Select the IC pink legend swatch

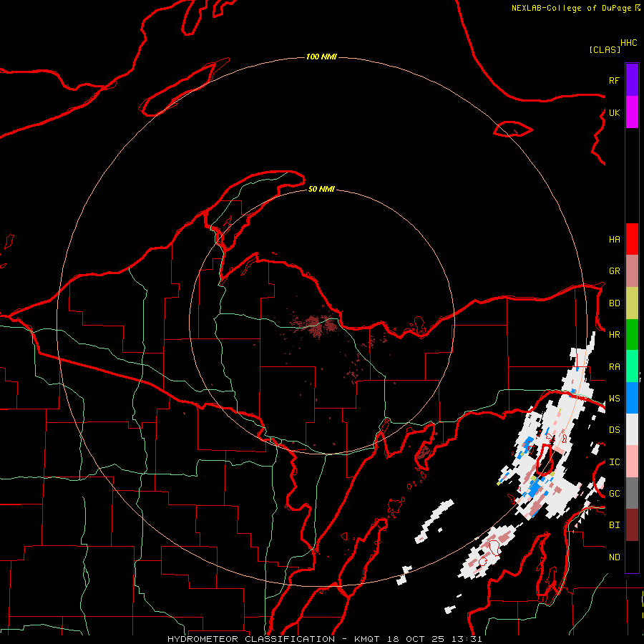(x=632, y=462)
